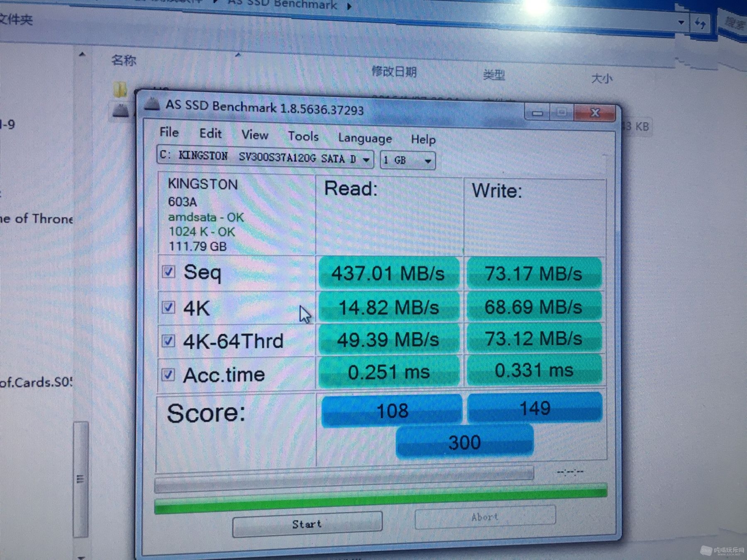
Task: Click the 4K write result 68.69 MB/s
Action: pos(534,307)
